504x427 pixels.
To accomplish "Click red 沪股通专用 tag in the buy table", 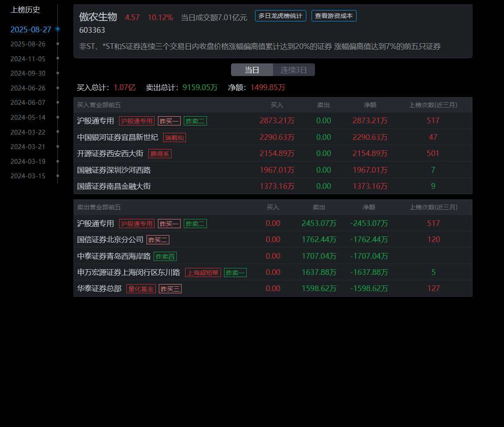I will [x=136, y=121].
